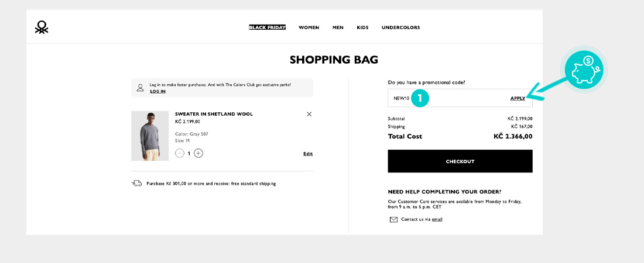
Task: Apply the promotional code
Action: [518, 98]
